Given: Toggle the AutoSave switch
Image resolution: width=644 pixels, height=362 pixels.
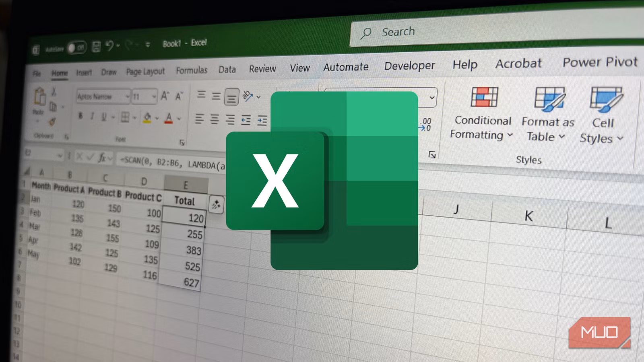Looking at the screenshot, I should tap(76, 48).
